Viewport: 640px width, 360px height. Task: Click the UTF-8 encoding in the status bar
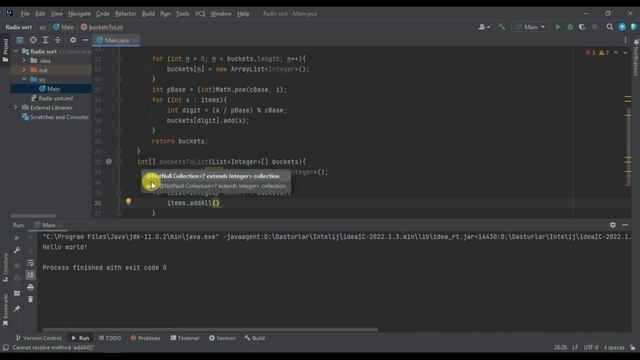click(591, 348)
